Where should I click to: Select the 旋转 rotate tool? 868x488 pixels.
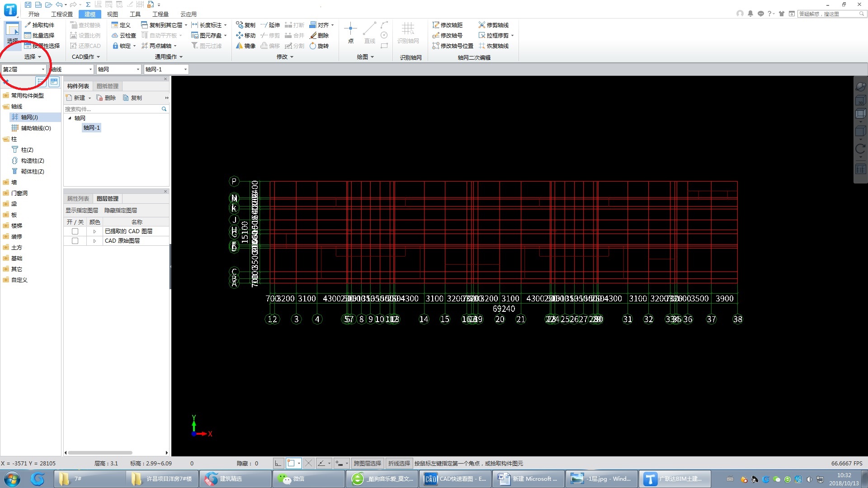(x=319, y=46)
